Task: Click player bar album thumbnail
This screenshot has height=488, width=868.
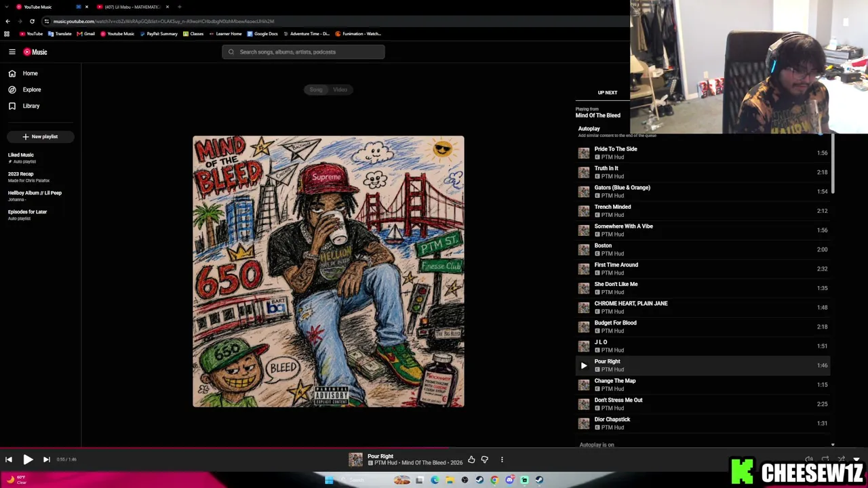Action: pyautogui.click(x=355, y=460)
